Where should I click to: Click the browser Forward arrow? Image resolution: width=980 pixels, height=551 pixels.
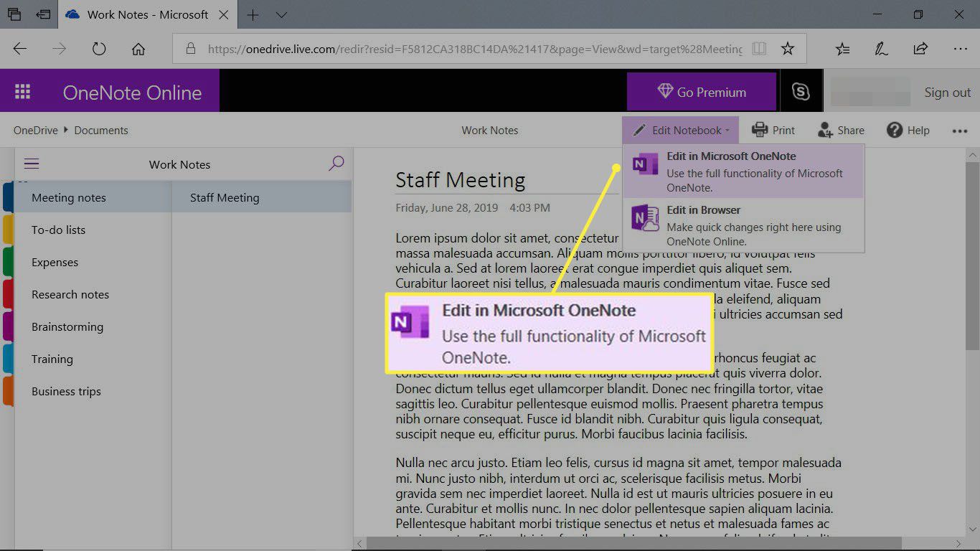(60, 49)
